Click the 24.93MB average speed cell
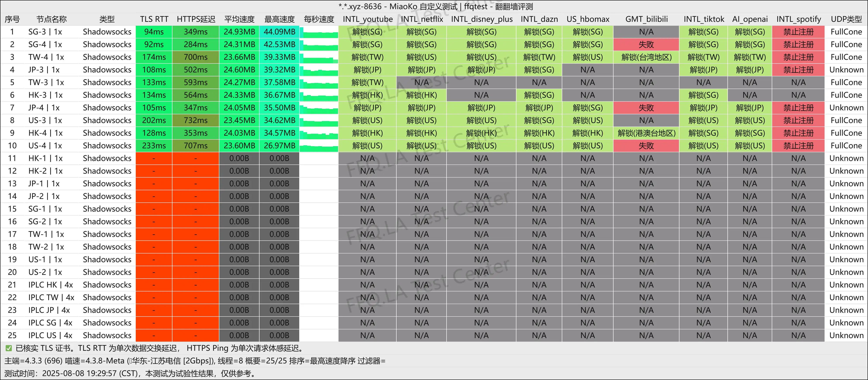The height and width of the screenshot is (380, 868). [x=239, y=32]
